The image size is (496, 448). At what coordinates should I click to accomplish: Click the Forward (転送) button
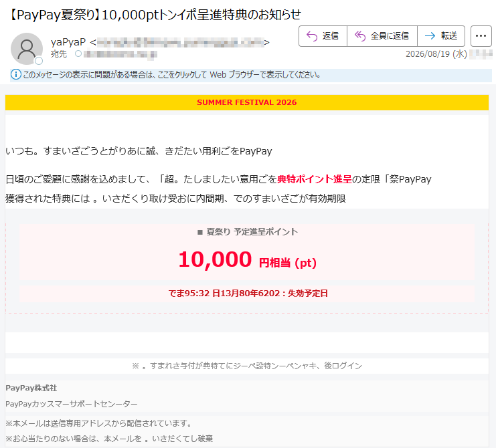(x=441, y=36)
